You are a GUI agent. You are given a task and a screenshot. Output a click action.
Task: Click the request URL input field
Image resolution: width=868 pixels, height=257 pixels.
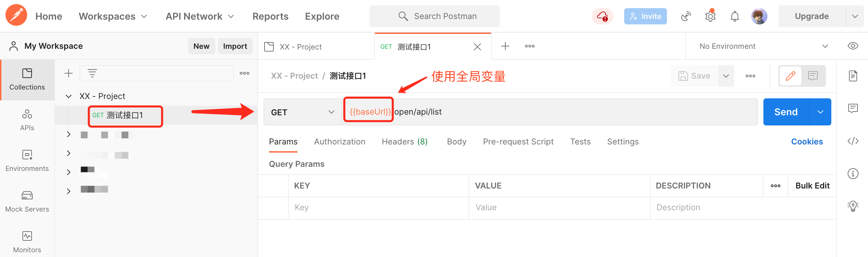point(550,112)
